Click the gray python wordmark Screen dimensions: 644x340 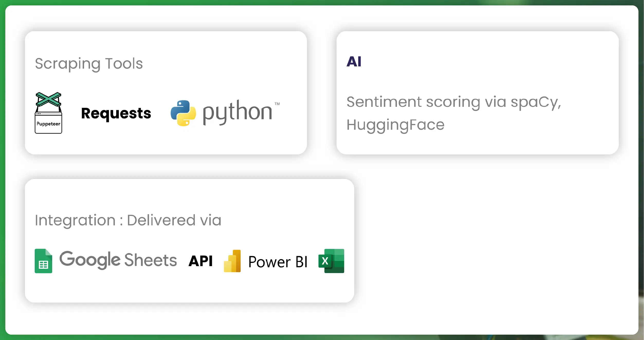(x=237, y=112)
